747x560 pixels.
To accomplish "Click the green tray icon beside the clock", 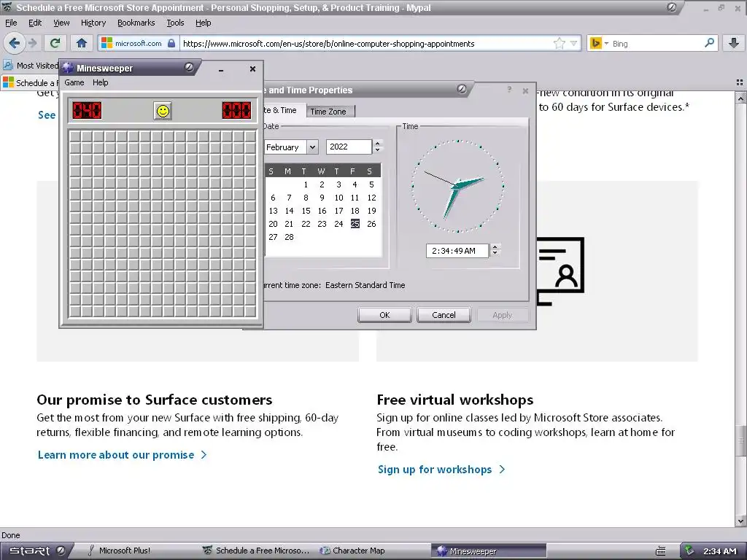I will point(689,551).
